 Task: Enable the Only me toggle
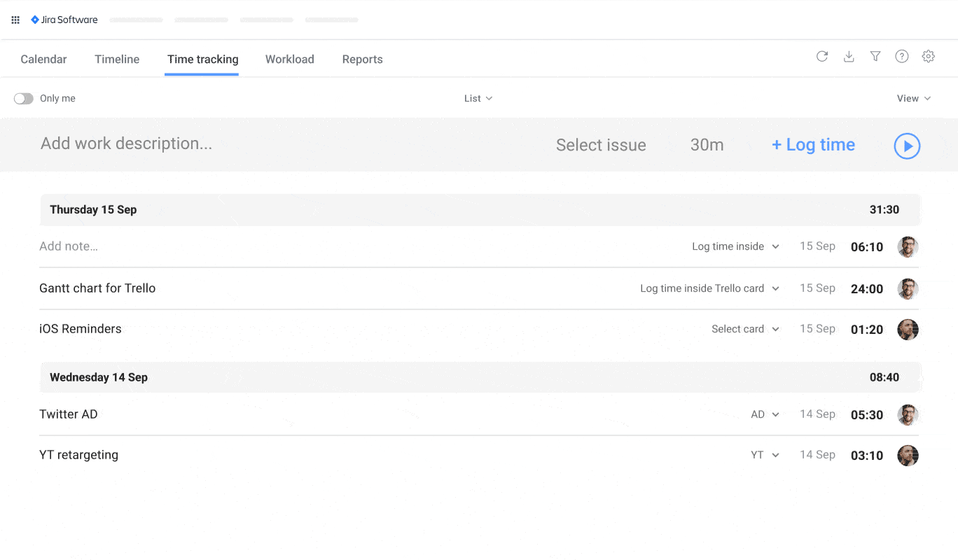pyautogui.click(x=23, y=98)
